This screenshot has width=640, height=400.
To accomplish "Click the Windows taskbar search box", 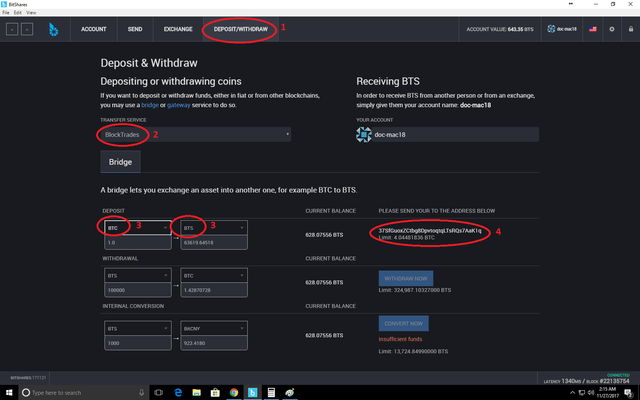I will pyautogui.click(x=84, y=393).
